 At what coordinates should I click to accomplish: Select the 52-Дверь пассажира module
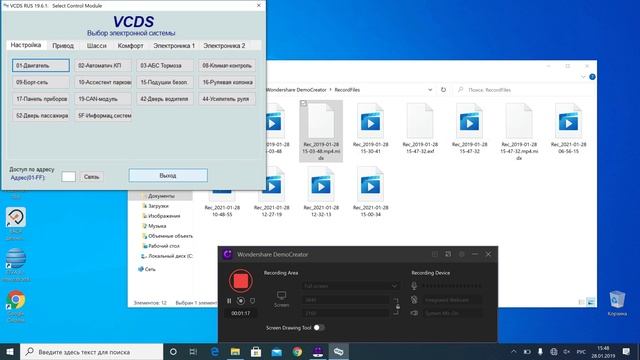41,116
